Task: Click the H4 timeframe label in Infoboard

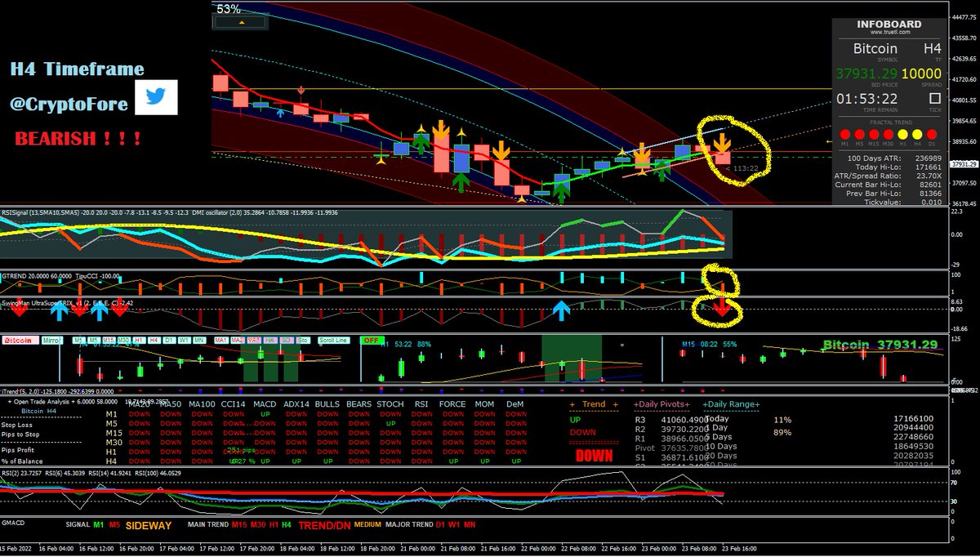Action: tap(932, 49)
